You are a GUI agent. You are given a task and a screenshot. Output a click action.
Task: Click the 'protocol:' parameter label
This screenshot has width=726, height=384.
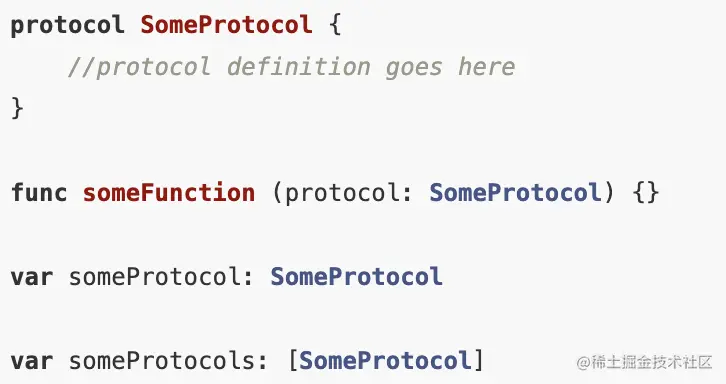coord(342,193)
